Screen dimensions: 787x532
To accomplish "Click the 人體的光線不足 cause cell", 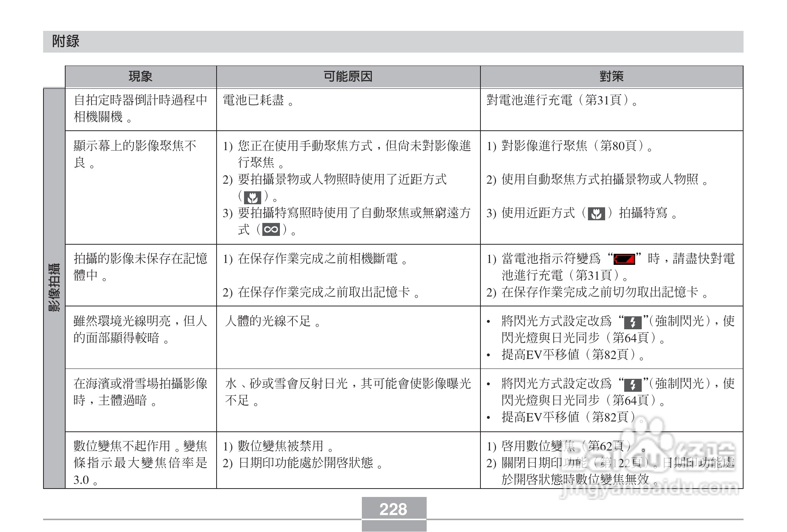I will (x=268, y=321).
